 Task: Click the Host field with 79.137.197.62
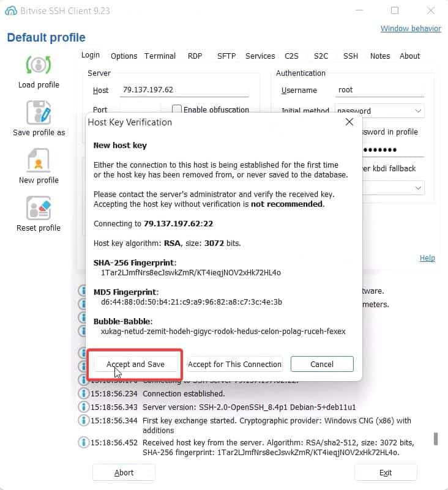pyautogui.click(x=184, y=90)
